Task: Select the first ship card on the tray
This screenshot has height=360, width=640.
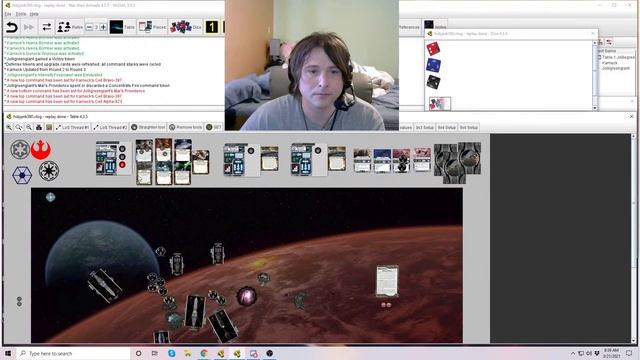Action: click(x=113, y=158)
